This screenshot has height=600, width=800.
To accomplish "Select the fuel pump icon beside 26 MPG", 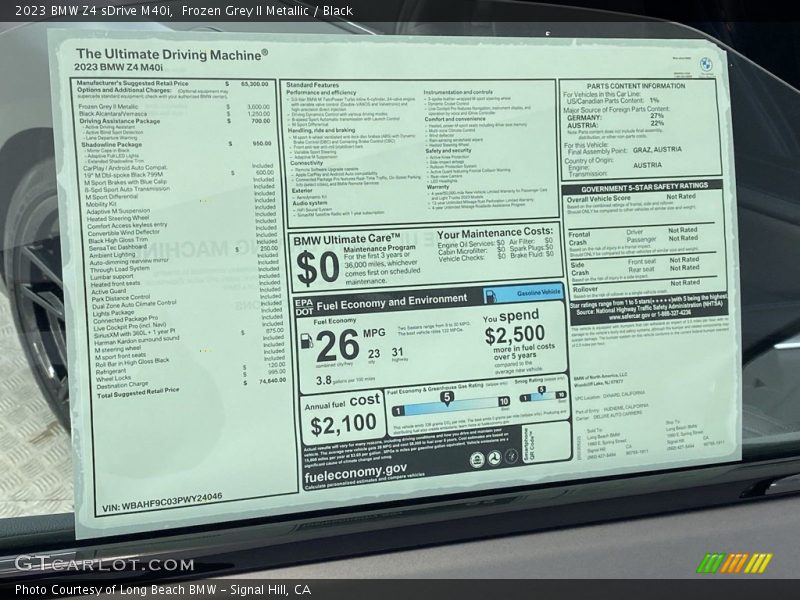I will 306,342.
